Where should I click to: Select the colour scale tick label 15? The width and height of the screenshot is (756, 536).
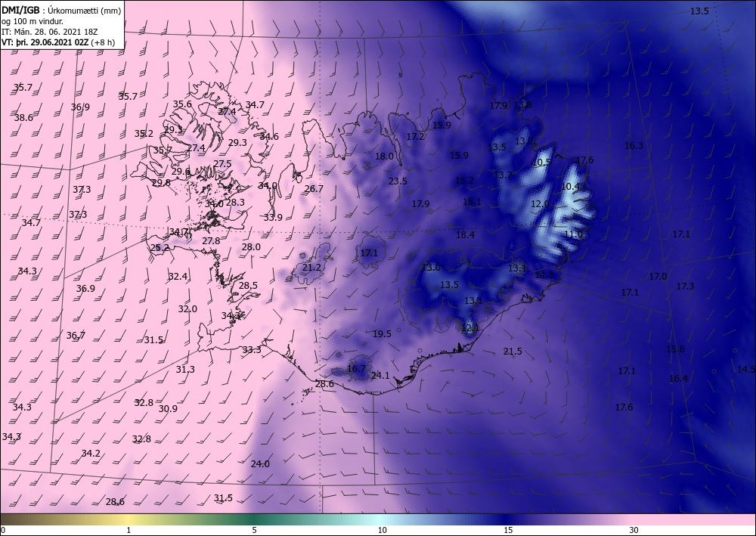[x=508, y=531]
